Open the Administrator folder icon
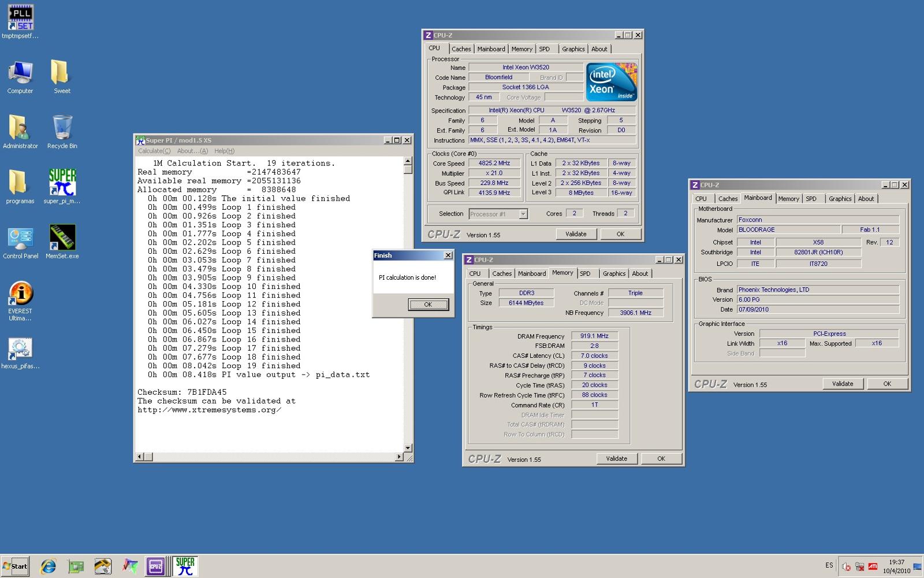This screenshot has width=924, height=578. click(20, 132)
